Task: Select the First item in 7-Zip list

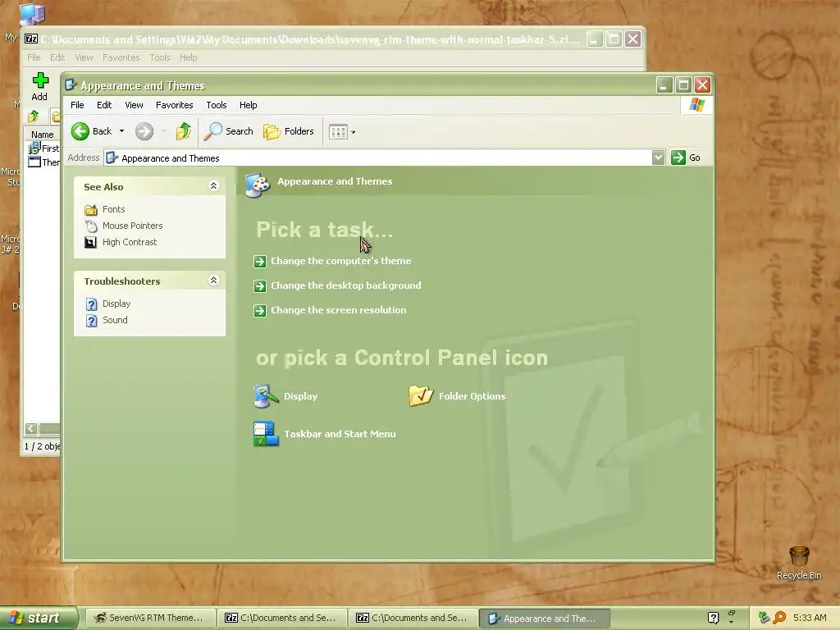Action: [x=44, y=148]
